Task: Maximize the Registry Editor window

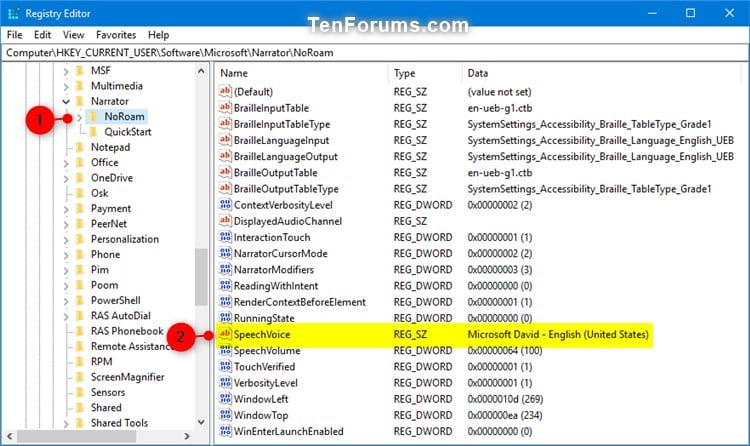Action: pyautogui.click(x=690, y=13)
